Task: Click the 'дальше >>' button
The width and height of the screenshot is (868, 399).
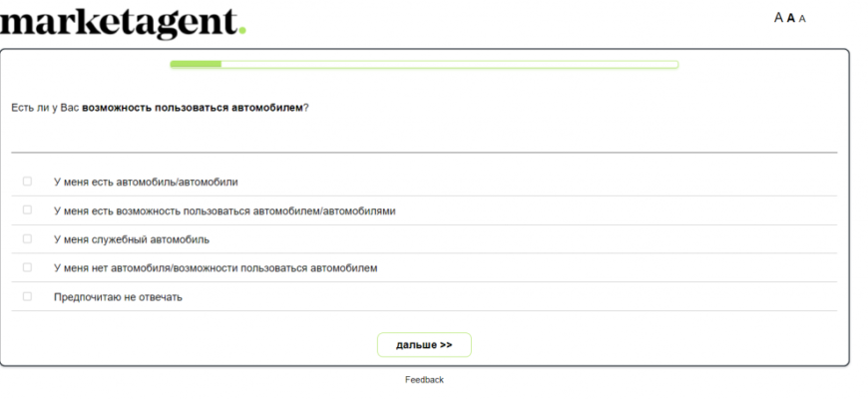Action: click(x=424, y=345)
